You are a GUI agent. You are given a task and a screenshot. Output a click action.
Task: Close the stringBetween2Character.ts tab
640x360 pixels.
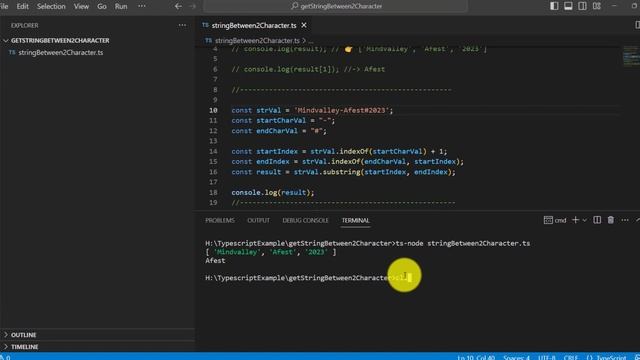pos(304,25)
